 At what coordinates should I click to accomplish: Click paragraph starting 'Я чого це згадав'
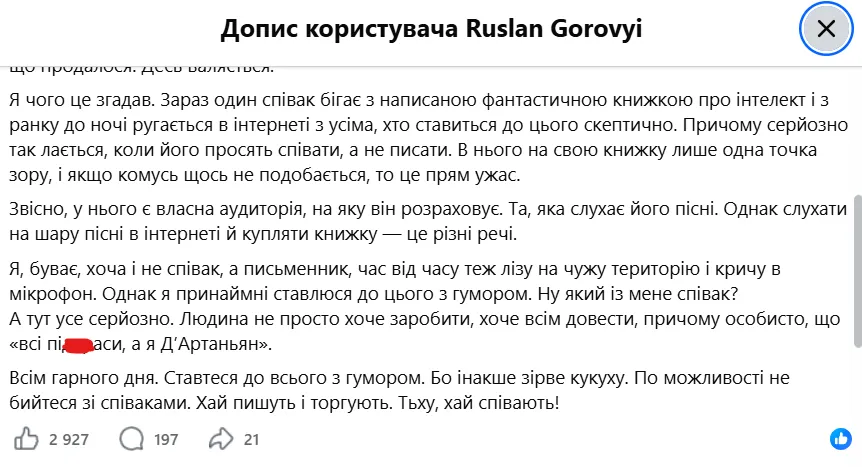pos(428,138)
